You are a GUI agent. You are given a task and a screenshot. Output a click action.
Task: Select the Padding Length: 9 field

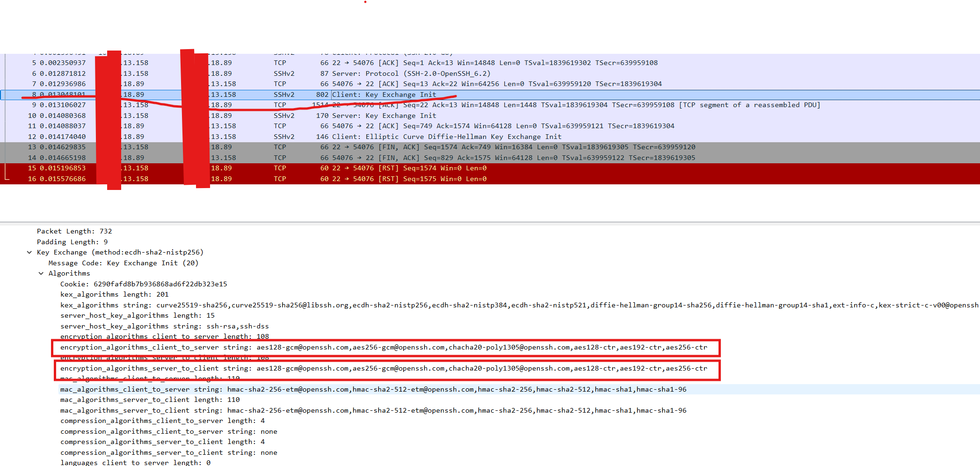coord(72,242)
